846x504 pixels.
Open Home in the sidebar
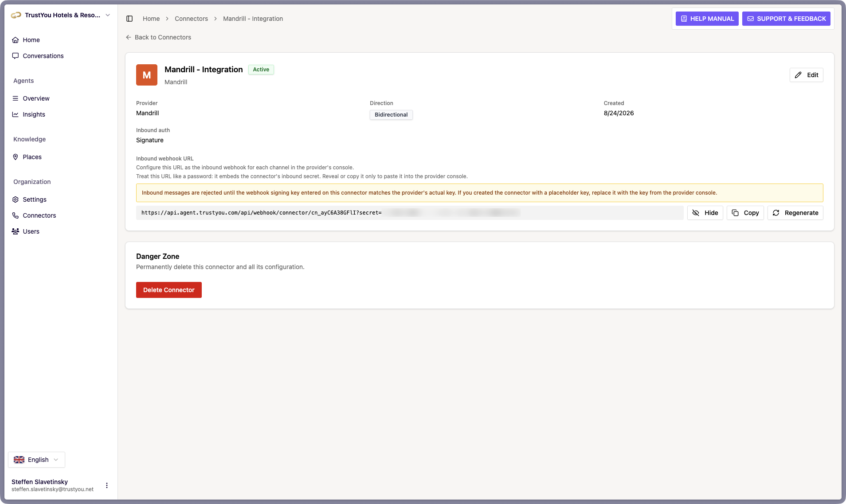pyautogui.click(x=31, y=40)
